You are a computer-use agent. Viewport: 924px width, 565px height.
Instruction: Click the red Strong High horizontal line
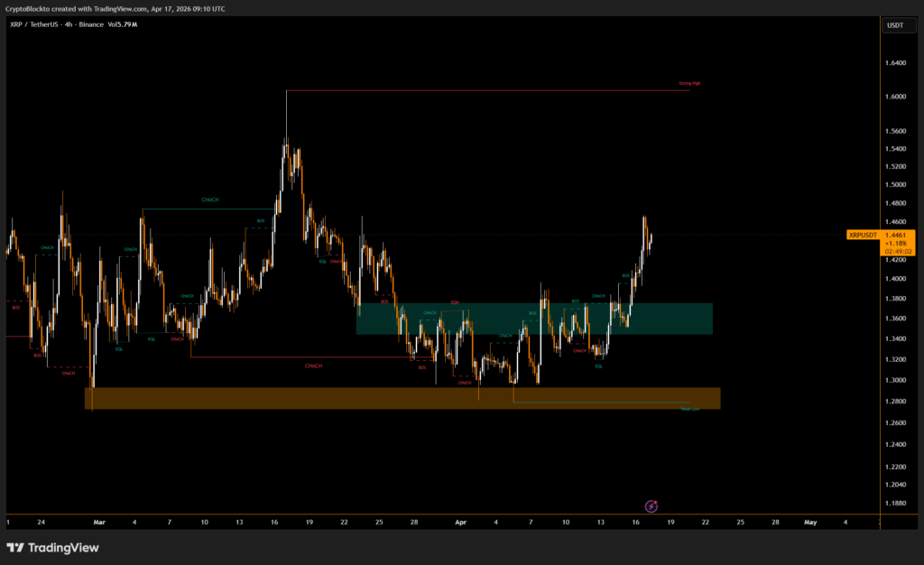(487, 90)
